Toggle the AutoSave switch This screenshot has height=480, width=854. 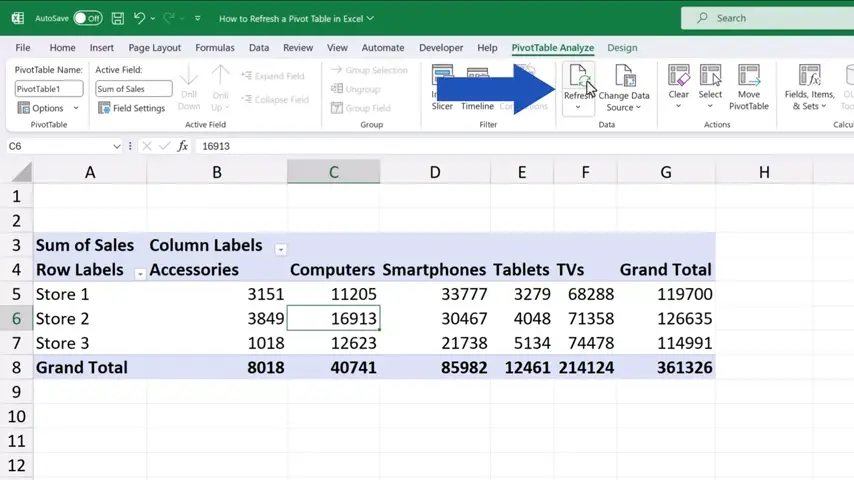(87, 18)
